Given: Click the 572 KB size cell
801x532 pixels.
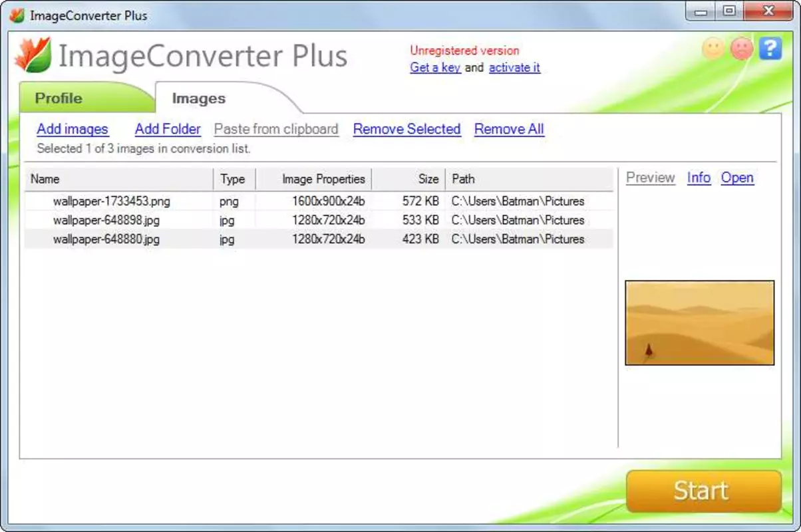Looking at the screenshot, I should pyautogui.click(x=420, y=201).
